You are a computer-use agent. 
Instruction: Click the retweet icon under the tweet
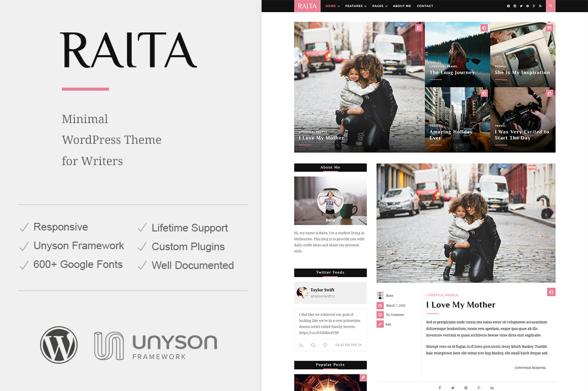click(313, 345)
